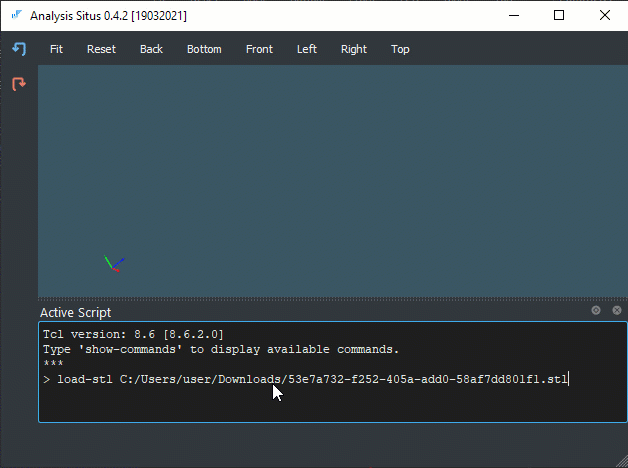The height and width of the screenshot is (468, 628).
Task: Click the 'show-commands' hint line
Action: (221, 349)
